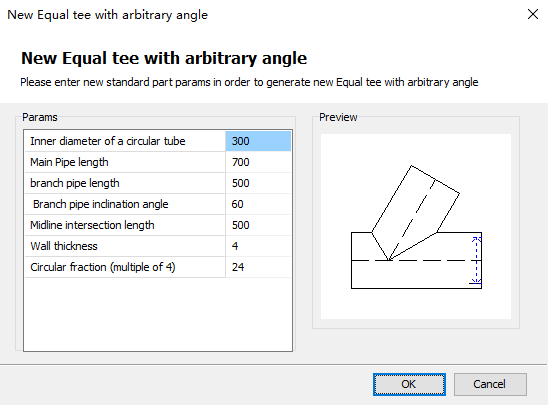Viewport: 548px width, 405px height.
Task: Click the tee preview diagram
Action: pos(416,226)
